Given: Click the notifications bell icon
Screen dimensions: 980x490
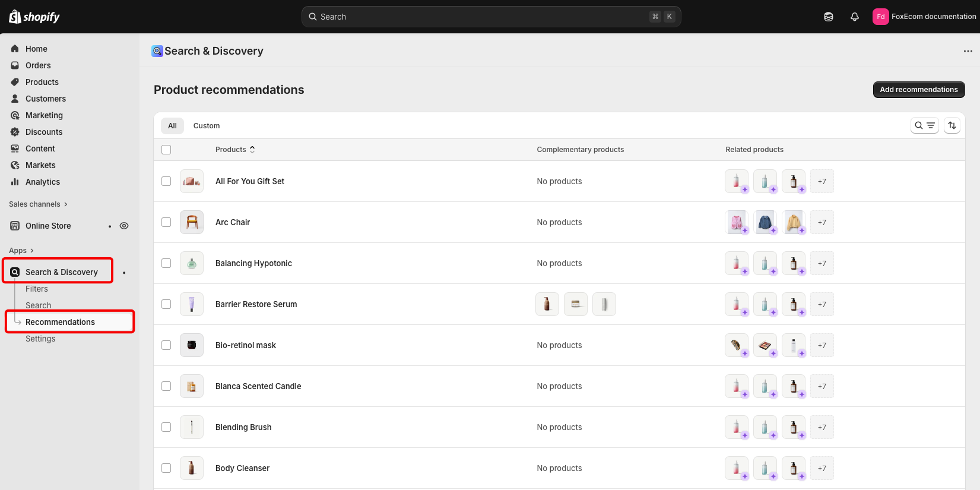Looking at the screenshot, I should [854, 17].
